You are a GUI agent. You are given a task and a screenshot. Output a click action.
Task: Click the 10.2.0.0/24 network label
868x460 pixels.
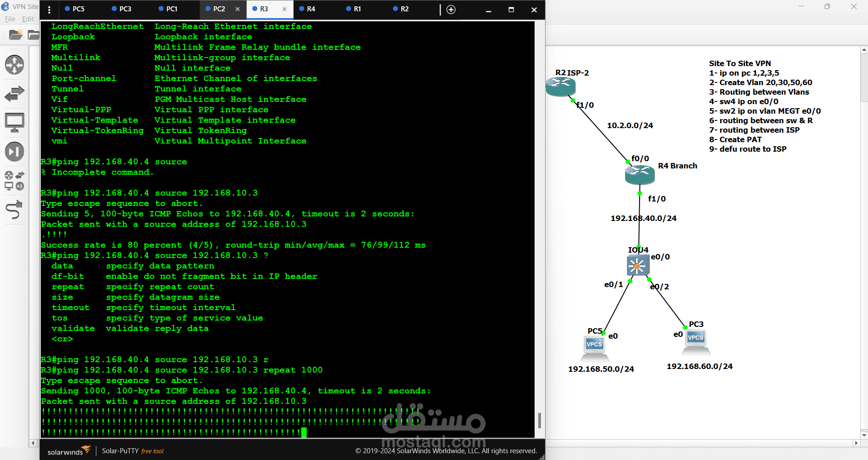[x=630, y=125]
